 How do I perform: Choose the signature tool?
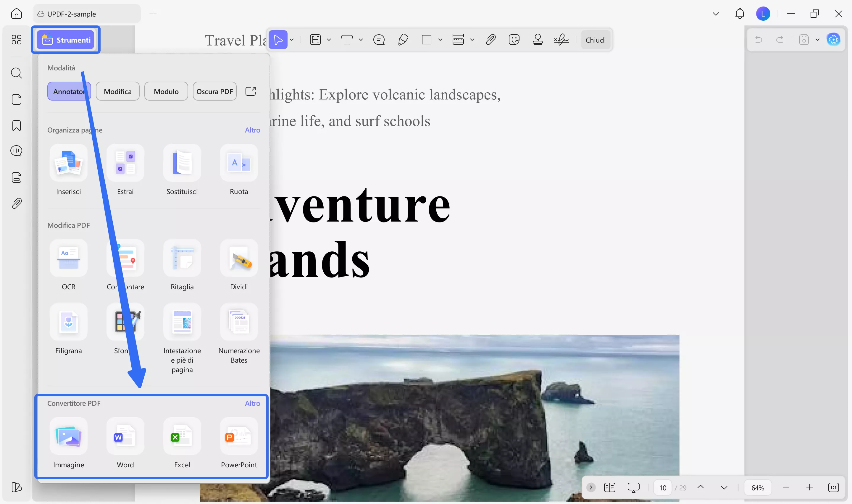click(x=561, y=40)
